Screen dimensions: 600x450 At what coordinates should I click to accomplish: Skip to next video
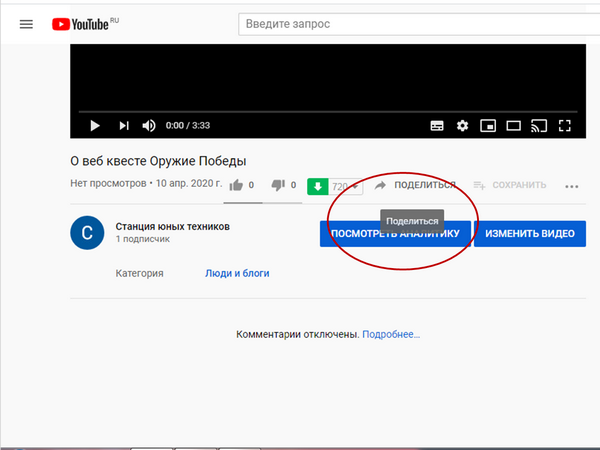click(x=124, y=126)
